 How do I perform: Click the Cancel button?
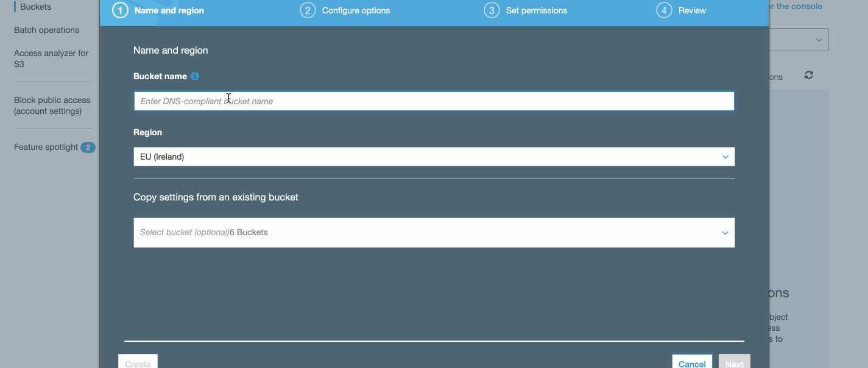(692, 363)
